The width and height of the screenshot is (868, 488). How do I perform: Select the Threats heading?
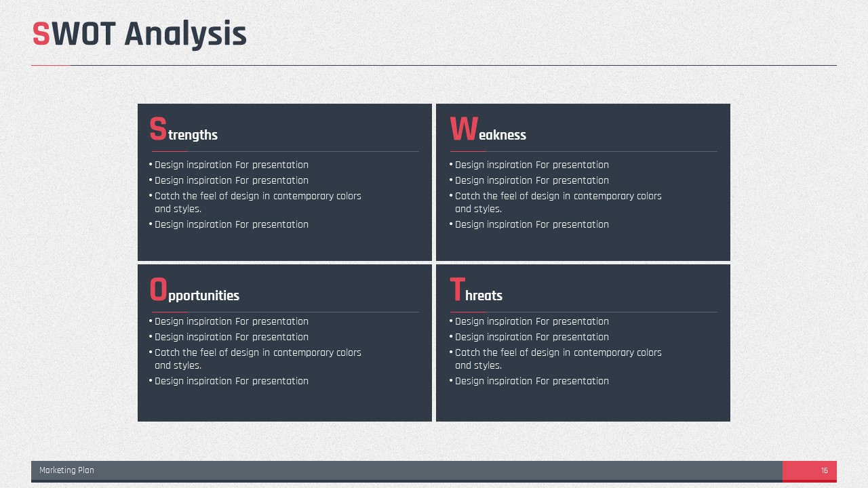coord(476,290)
